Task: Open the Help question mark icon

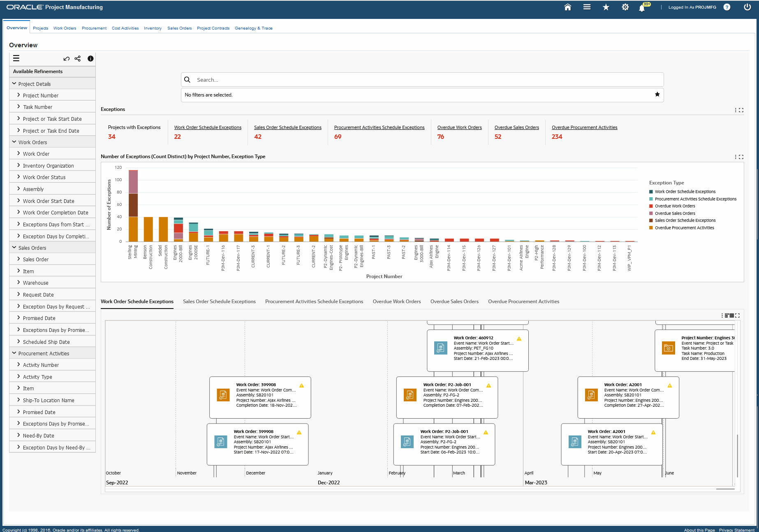Action: point(727,7)
